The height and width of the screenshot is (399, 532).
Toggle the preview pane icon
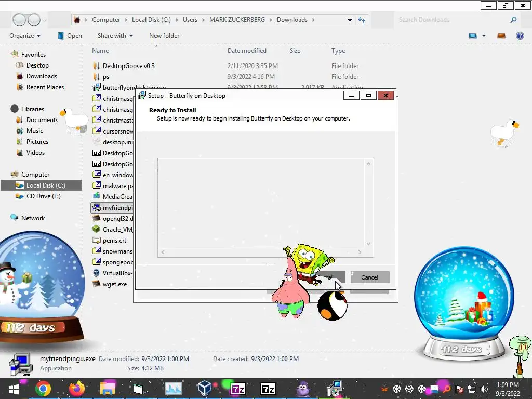click(x=501, y=36)
